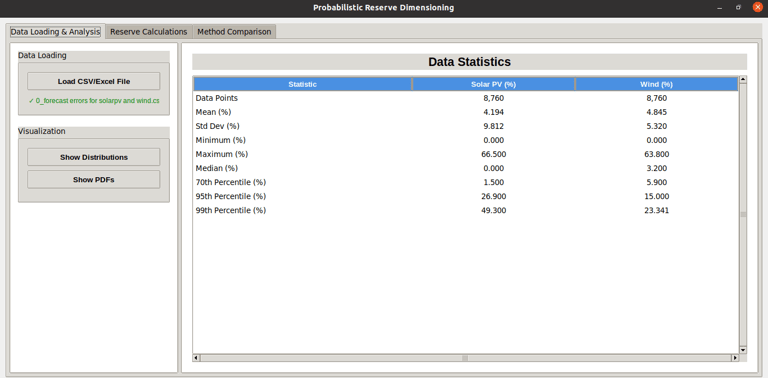
Task: Select the Maximum (%) row label
Action: coord(222,154)
